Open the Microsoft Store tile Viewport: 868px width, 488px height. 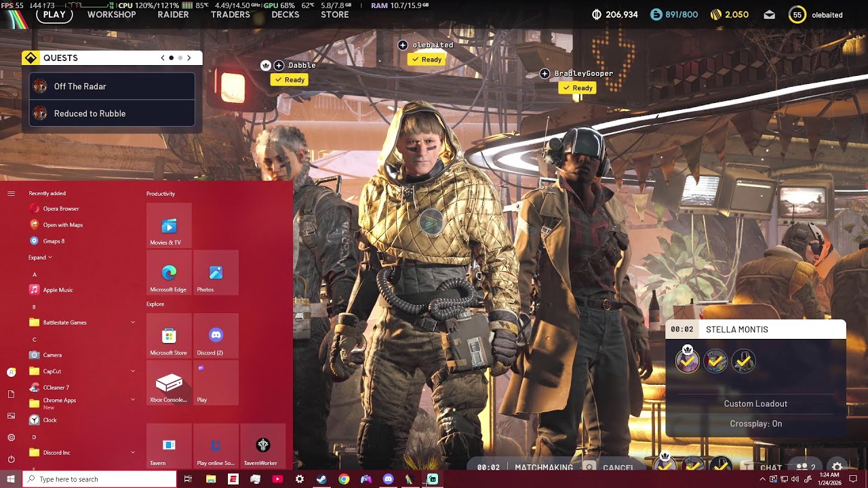(x=169, y=335)
